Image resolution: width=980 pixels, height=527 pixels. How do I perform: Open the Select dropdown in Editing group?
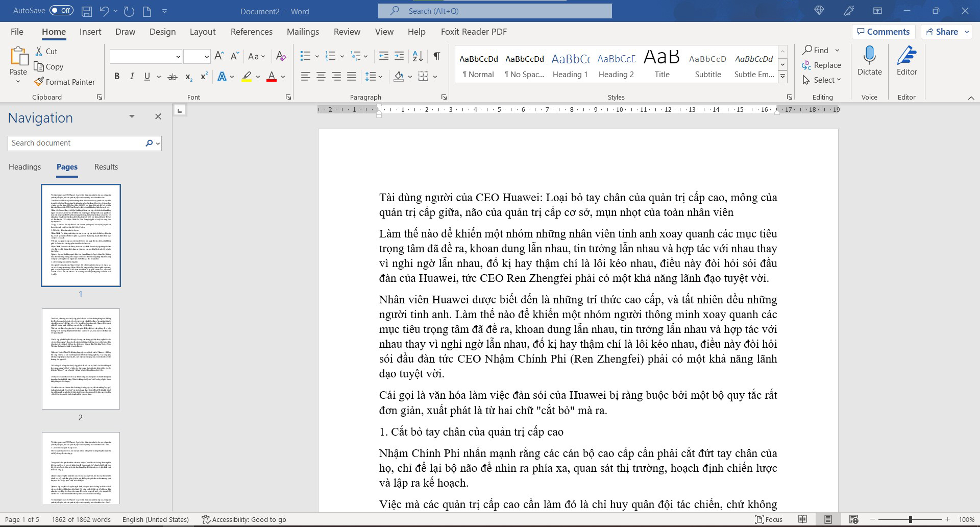[x=822, y=80]
